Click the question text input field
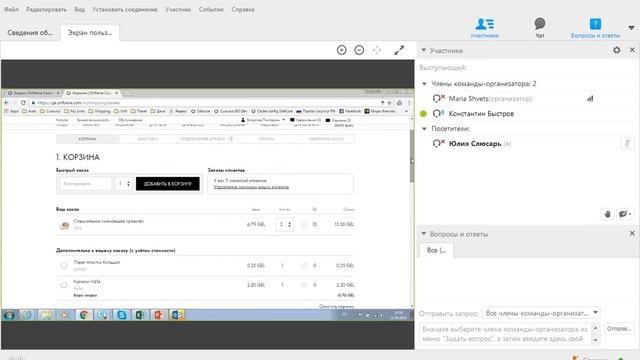The image size is (640, 360). [x=505, y=333]
